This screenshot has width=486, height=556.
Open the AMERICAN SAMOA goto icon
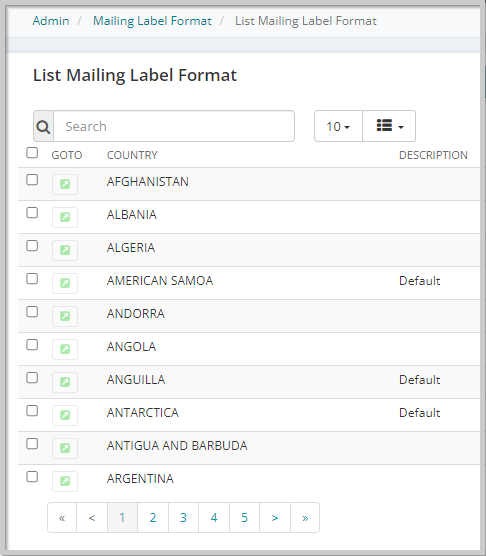[65, 283]
